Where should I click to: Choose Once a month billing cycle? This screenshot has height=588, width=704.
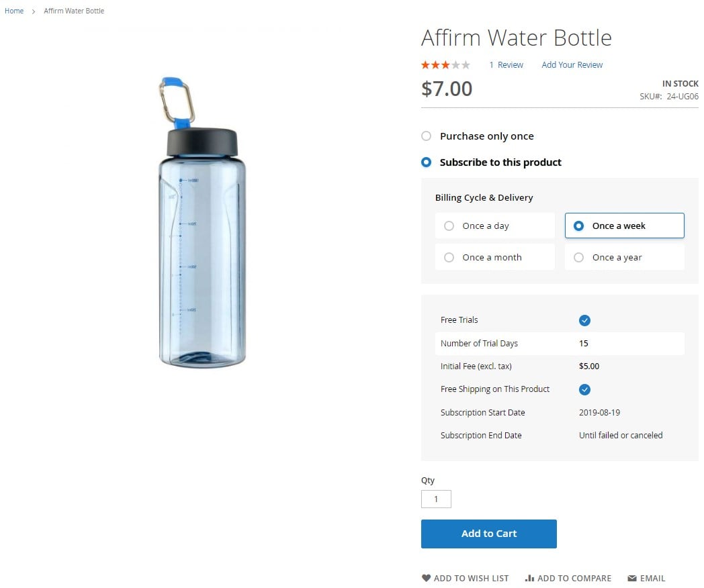(x=495, y=258)
